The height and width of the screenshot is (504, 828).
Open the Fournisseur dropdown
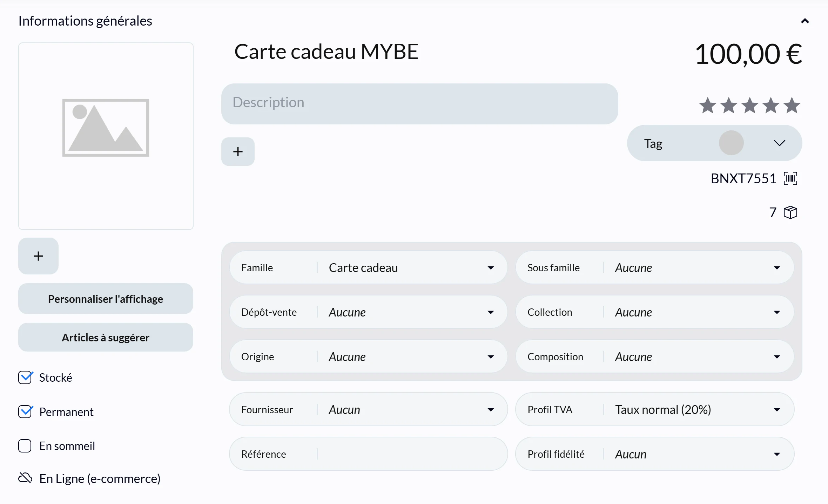point(368,409)
